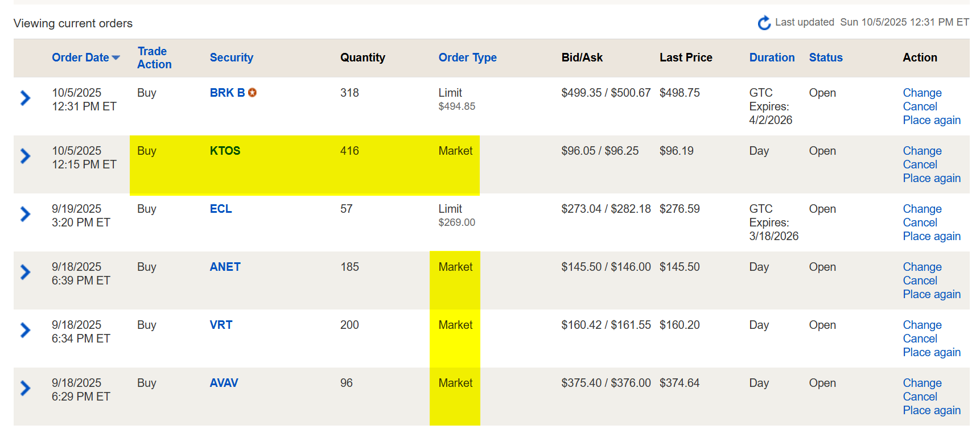Click the refresh icon beside Last updated
This screenshot has height=429, width=980.
point(764,23)
